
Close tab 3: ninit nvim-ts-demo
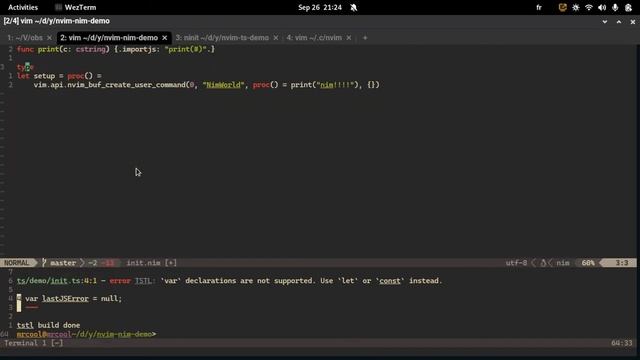pos(276,38)
